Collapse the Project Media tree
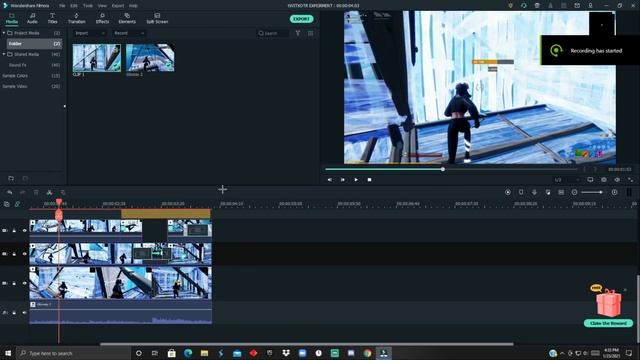This screenshot has width=640, height=360. point(4,33)
